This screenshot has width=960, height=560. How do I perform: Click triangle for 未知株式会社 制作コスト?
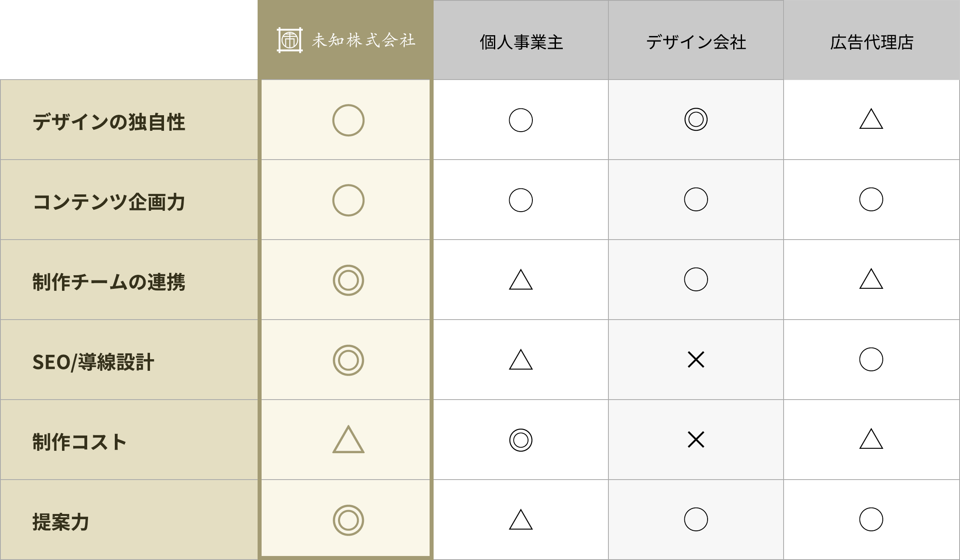(x=348, y=440)
